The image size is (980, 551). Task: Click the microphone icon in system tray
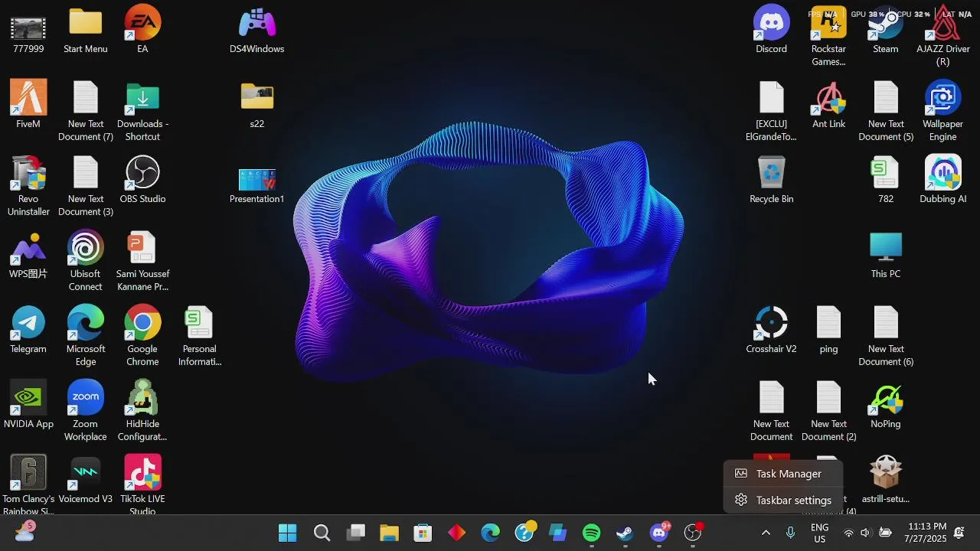(x=790, y=533)
